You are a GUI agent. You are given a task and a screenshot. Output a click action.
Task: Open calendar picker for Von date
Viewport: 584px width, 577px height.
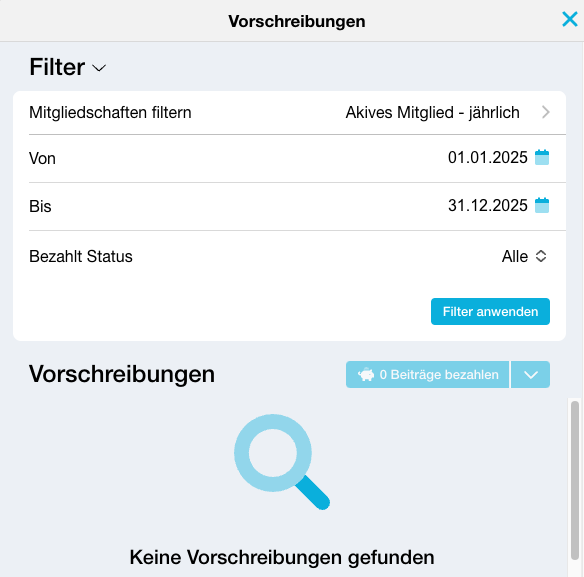(542, 157)
